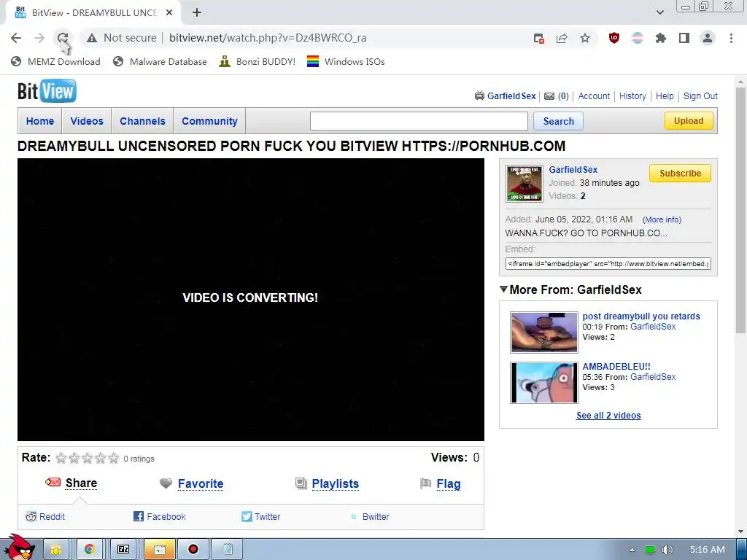Image resolution: width=747 pixels, height=560 pixels.
Task: Reload the page with the refresh icon
Action: [63, 38]
